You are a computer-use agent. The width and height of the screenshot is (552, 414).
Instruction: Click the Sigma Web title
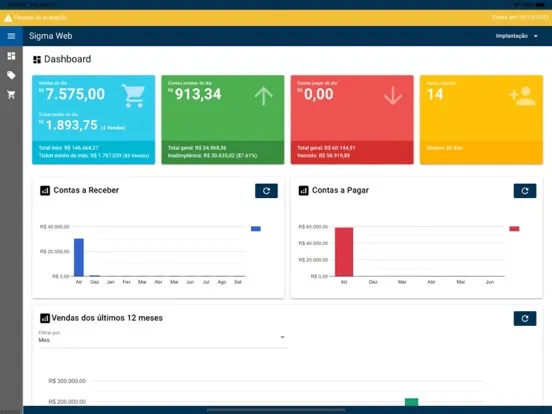50,36
